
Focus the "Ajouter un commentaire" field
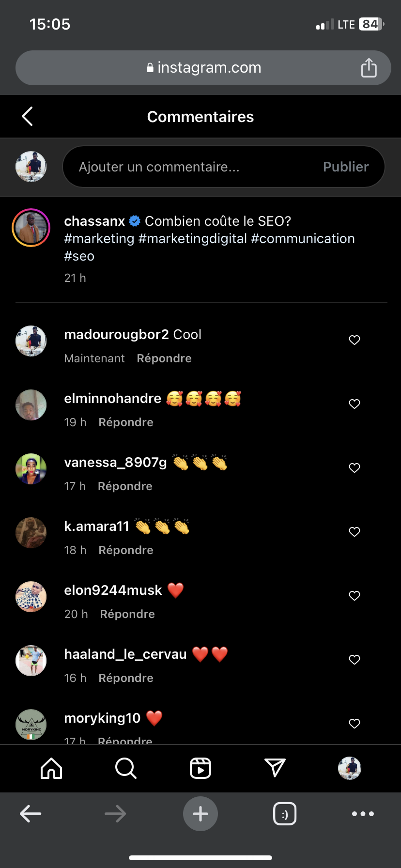point(194,167)
